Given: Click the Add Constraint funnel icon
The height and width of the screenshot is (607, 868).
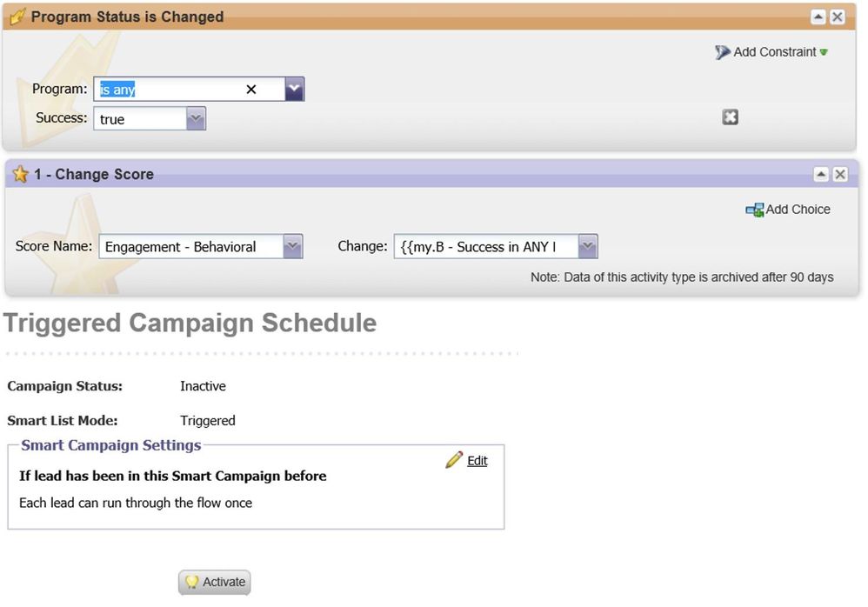Looking at the screenshot, I should pyautogui.click(x=722, y=52).
